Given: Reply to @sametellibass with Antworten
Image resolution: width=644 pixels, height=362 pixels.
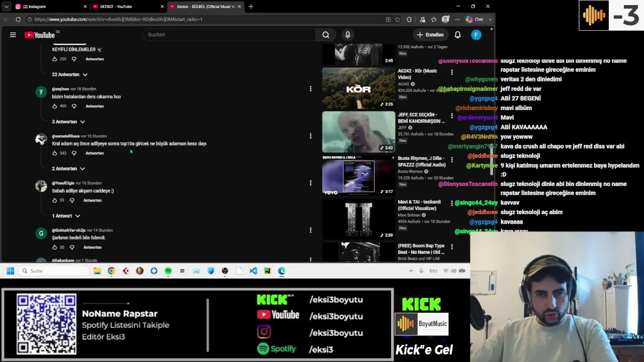Looking at the screenshot, I should tap(95, 153).
